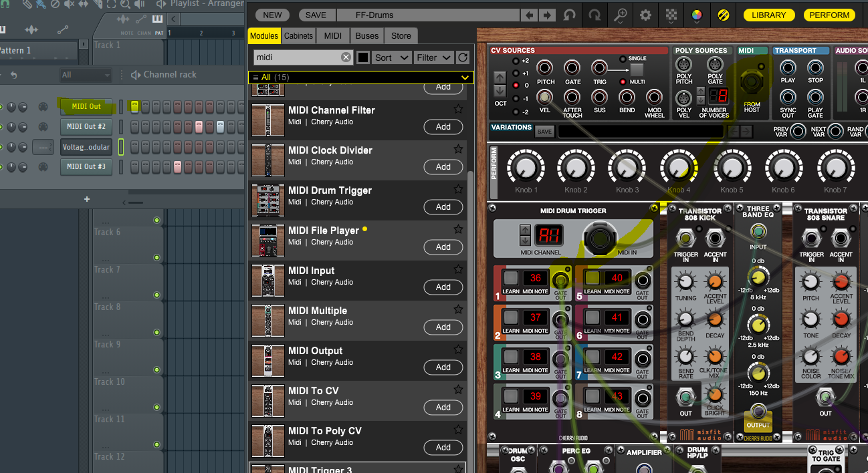Click the add channel plus in Channel rack

pyautogui.click(x=86, y=199)
